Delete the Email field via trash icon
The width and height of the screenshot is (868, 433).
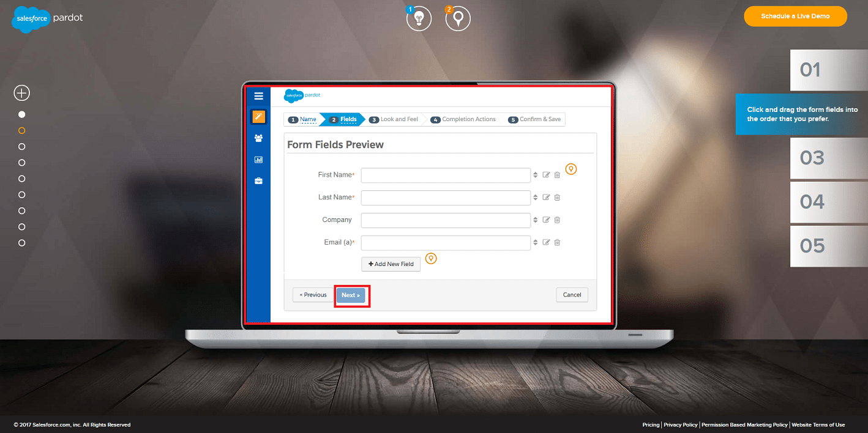click(x=557, y=243)
